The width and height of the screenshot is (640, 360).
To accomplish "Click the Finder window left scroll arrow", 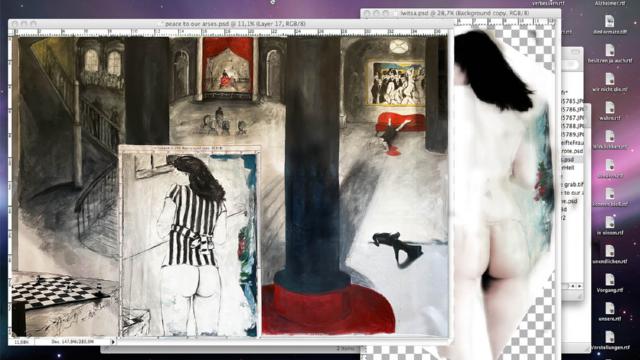I will (573, 287).
